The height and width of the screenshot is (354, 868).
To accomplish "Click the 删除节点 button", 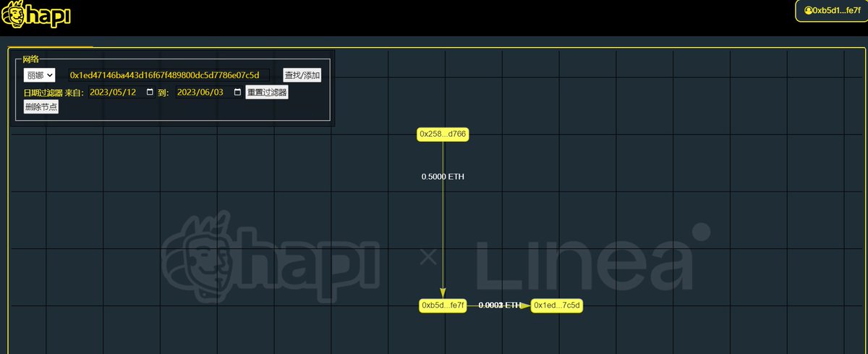I will coord(41,107).
